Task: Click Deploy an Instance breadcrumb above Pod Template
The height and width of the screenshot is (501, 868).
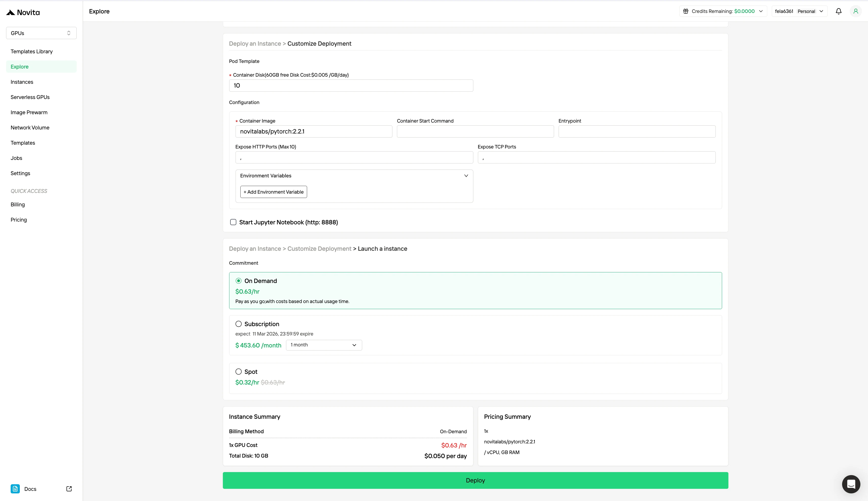Action: [255, 44]
